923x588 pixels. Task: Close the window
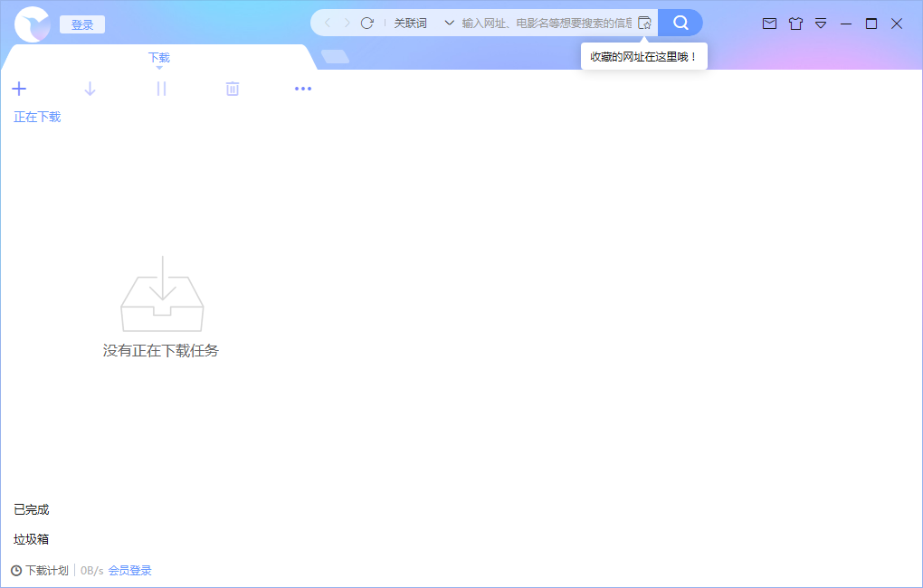pos(897,24)
